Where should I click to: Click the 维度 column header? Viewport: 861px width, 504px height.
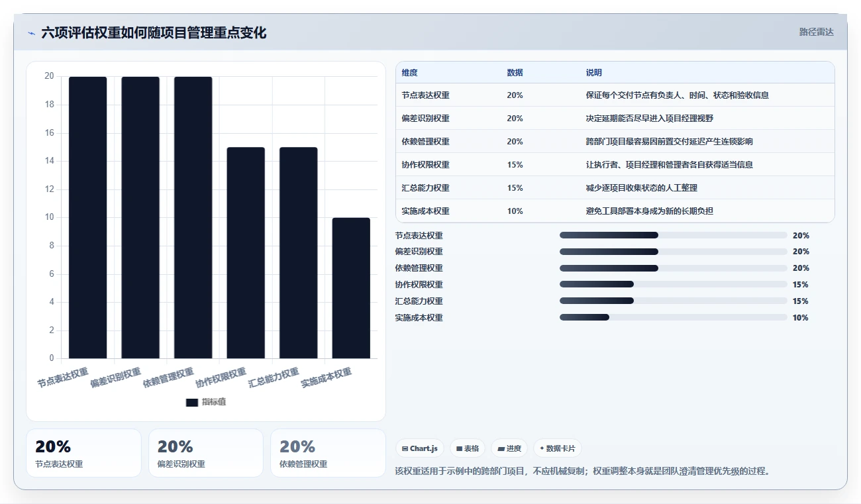(409, 73)
